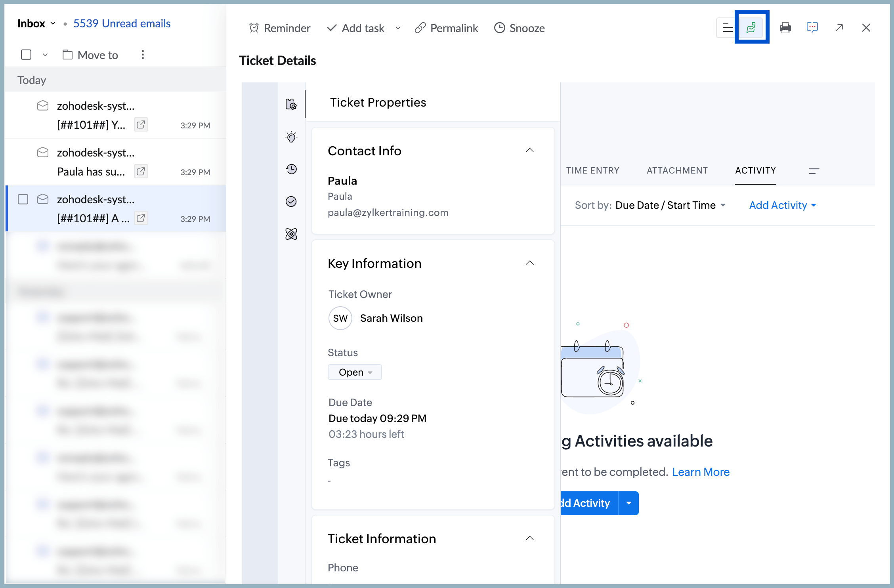Open the 5539 Unread emails link
Image resolution: width=894 pixels, height=588 pixels.
pos(122,23)
